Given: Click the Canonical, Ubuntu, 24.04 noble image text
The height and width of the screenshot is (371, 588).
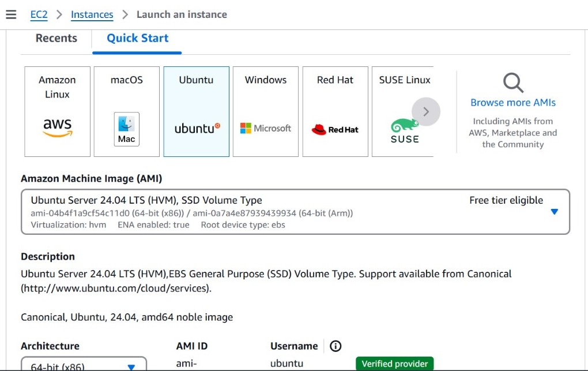Looking at the screenshot, I should tap(127, 317).
